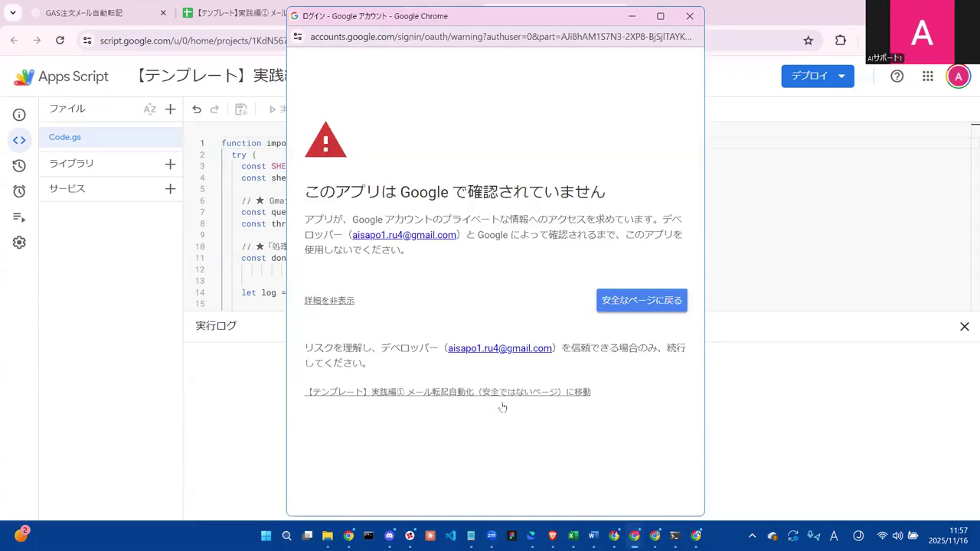Open the Triggers clock icon
This screenshot has height=551, width=980.
[19, 190]
